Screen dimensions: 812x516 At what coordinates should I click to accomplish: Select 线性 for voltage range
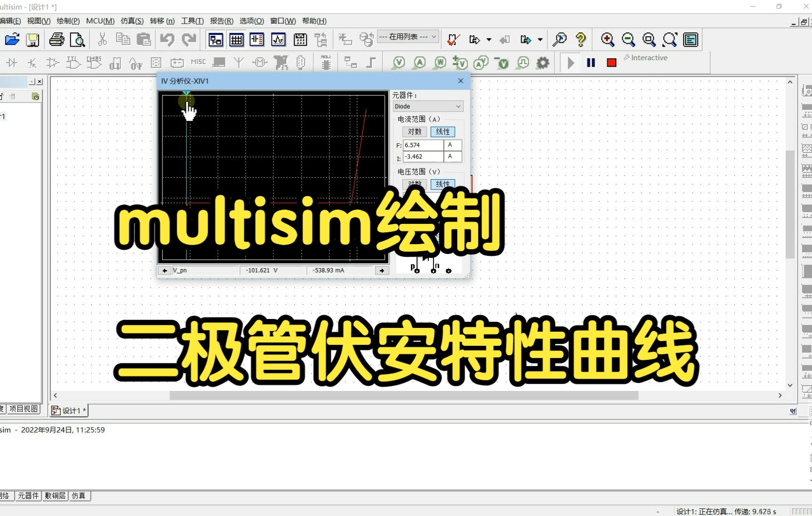(442, 184)
